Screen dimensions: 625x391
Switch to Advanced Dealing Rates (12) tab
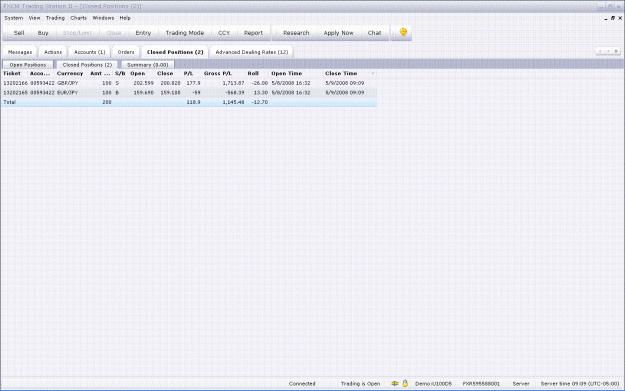252,52
